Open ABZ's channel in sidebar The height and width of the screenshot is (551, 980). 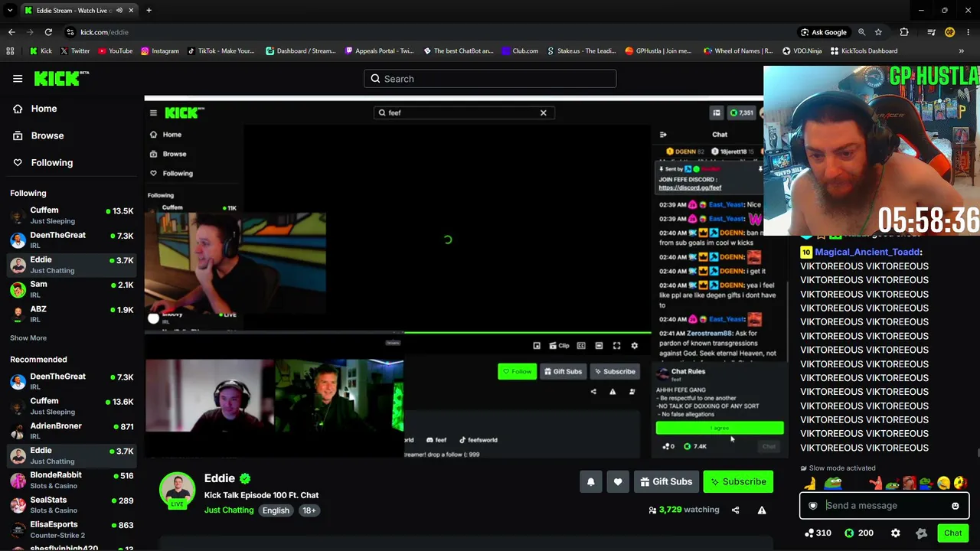(x=72, y=314)
